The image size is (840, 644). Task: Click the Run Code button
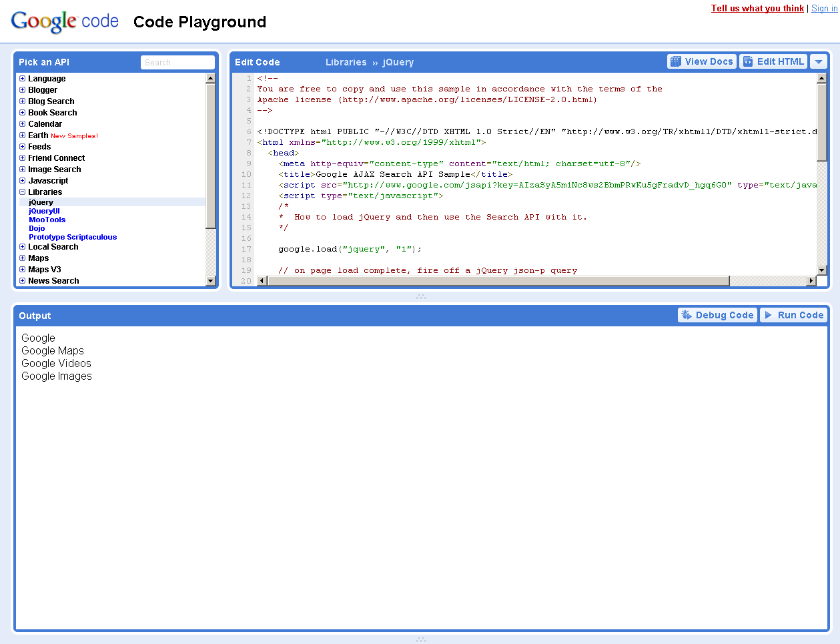pos(793,315)
